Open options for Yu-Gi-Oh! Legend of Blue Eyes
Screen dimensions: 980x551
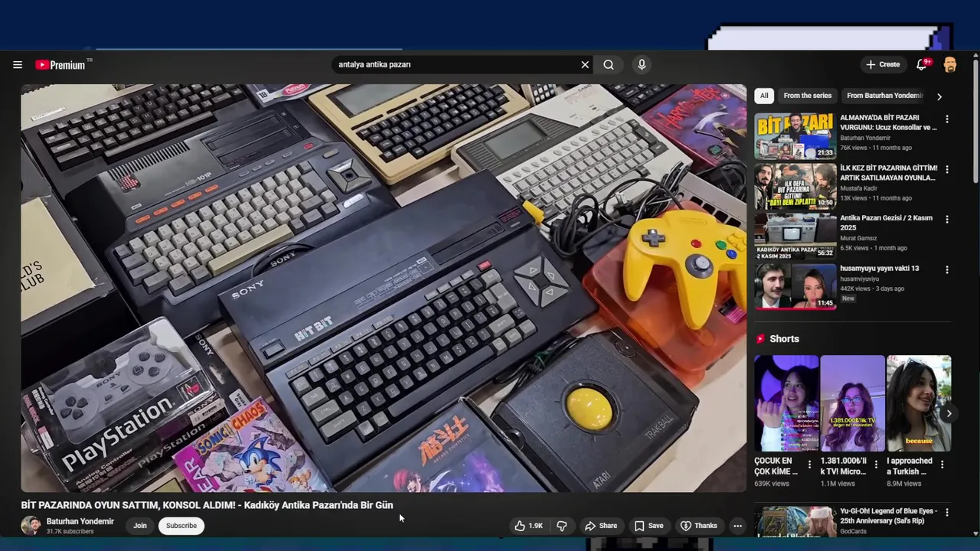pos(947,513)
